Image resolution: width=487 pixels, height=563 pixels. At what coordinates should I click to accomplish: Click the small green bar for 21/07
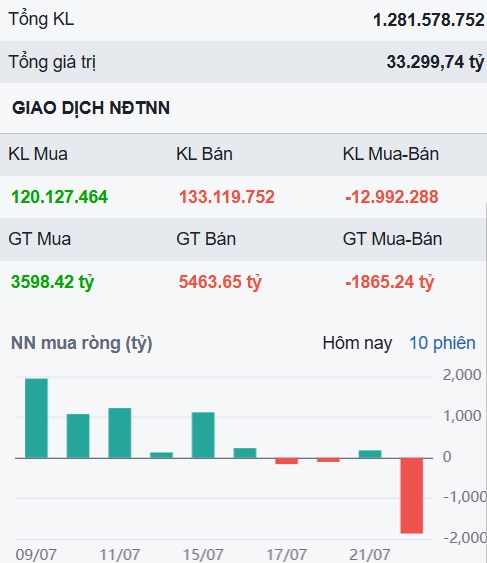(370, 454)
